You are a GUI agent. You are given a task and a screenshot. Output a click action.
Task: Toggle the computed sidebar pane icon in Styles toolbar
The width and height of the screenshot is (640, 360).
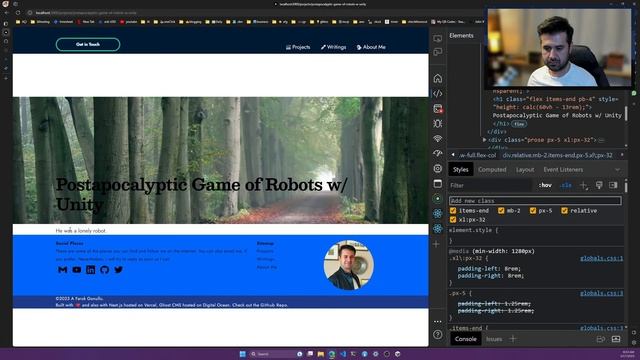(613, 185)
